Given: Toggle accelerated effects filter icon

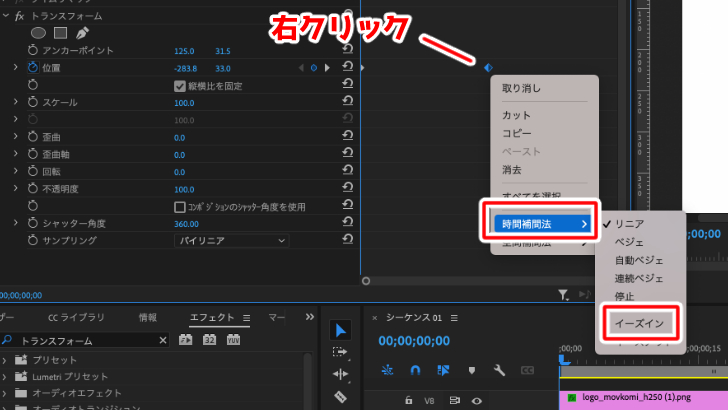Looking at the screenshot, I should tap(185, 340).
